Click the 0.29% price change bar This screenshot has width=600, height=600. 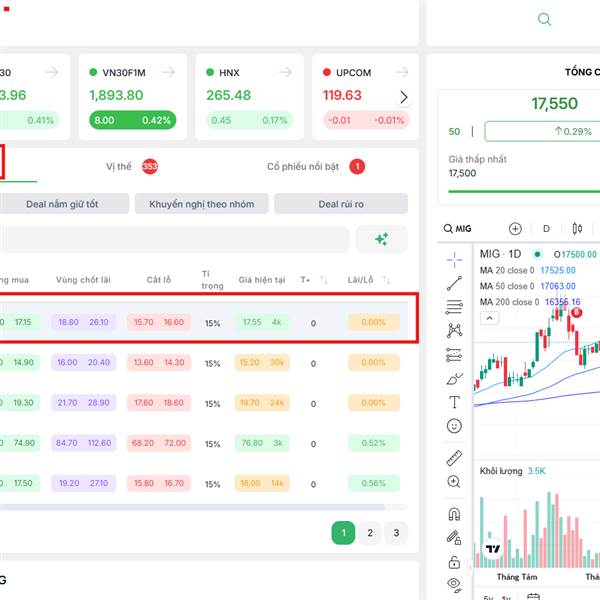point(542,132)
